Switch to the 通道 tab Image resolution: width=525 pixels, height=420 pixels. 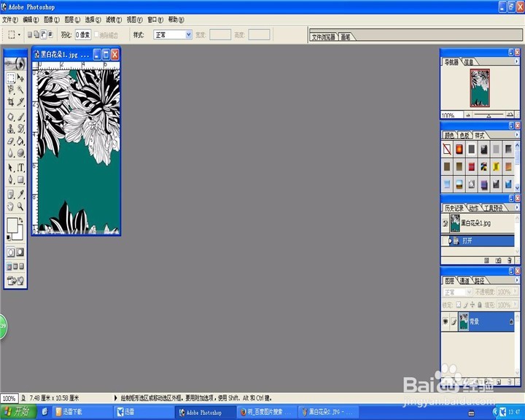pyautogui.click(x=464, y=281)
